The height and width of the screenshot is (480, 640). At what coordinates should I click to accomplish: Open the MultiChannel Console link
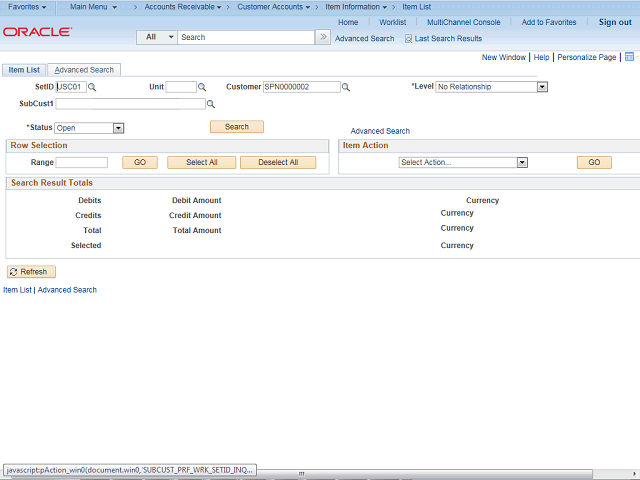[463, 22]
